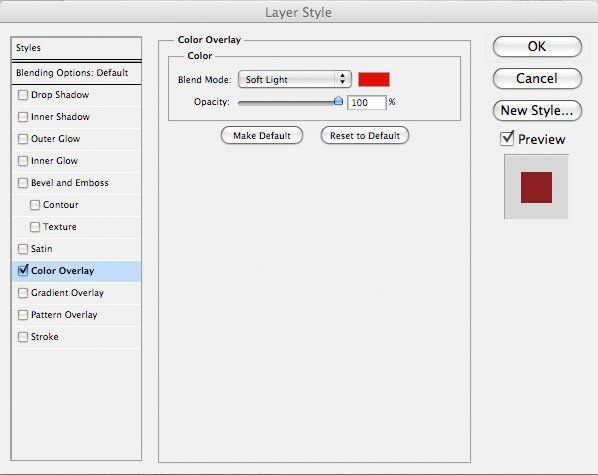The width and height of the screenshot is (598, 475).
Task: Select the Pattern Overlay label
Action: 64,315
